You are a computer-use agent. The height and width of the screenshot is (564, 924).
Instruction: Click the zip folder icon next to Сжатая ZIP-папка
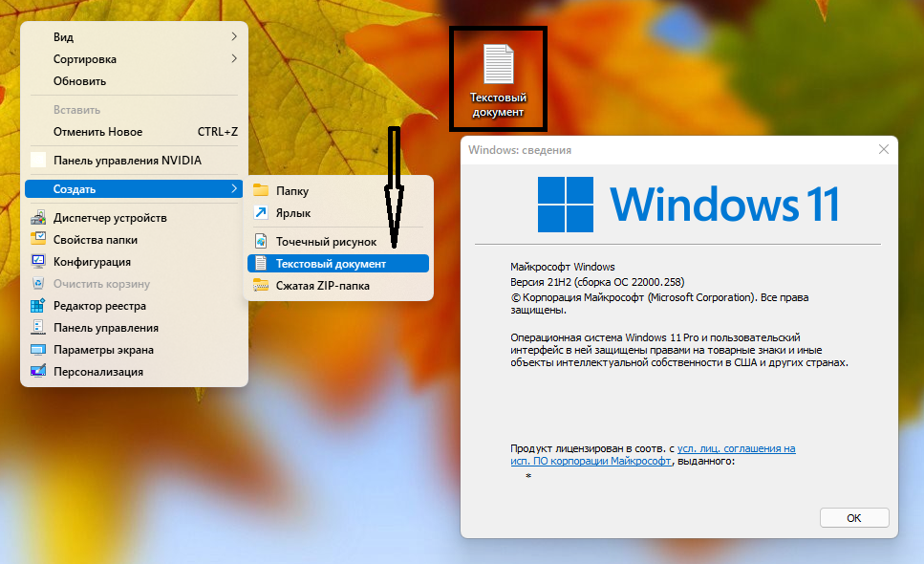[x=261, y=285]
